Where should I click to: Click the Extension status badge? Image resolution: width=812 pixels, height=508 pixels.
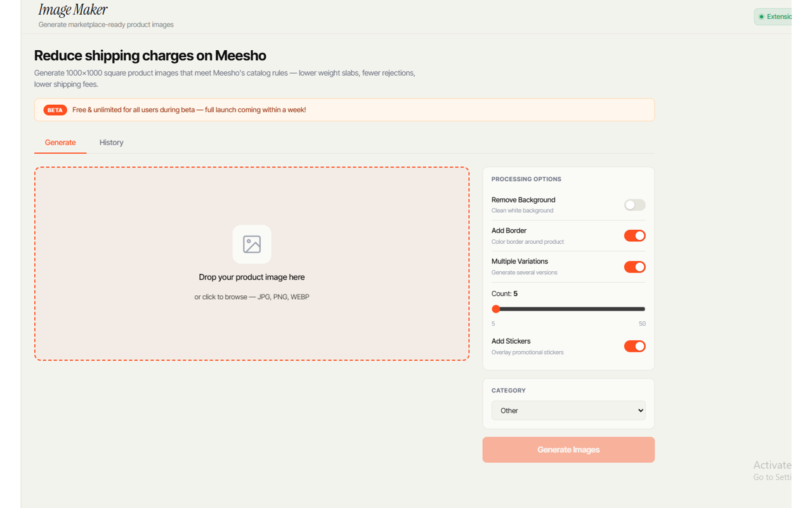point(773,17)
